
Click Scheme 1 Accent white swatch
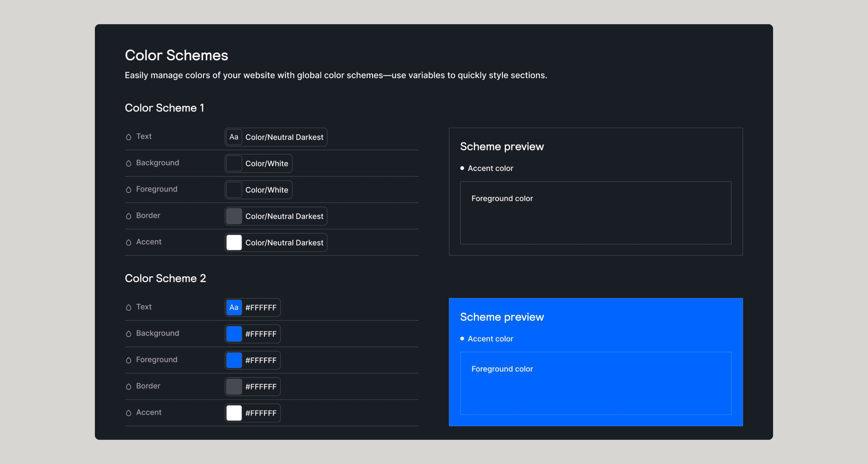point(234,243)
